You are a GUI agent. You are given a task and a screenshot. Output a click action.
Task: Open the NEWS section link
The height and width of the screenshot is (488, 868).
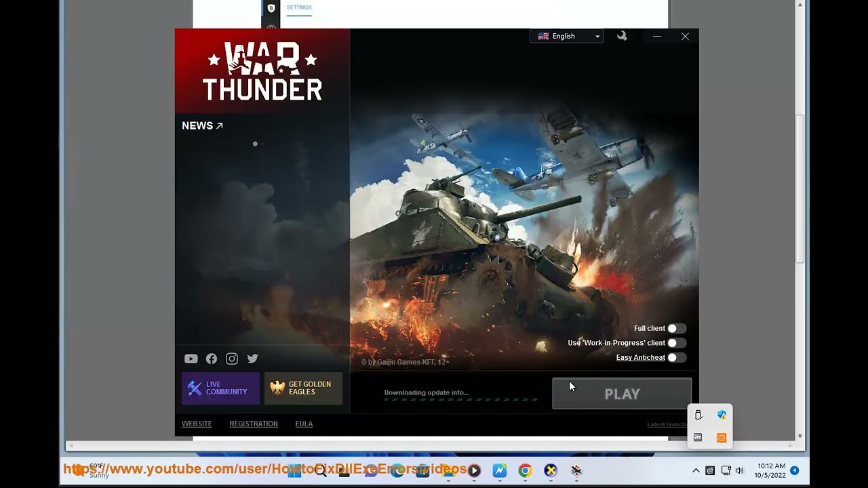click(x=202, y=125)
